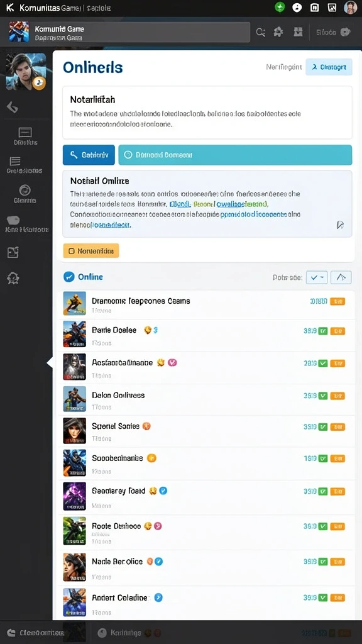Image resolution: width=362 pixels, height=644 pixels.
Task: Click the orange button in the Seonierey Foald row
Action: click(x=337, y=491)
